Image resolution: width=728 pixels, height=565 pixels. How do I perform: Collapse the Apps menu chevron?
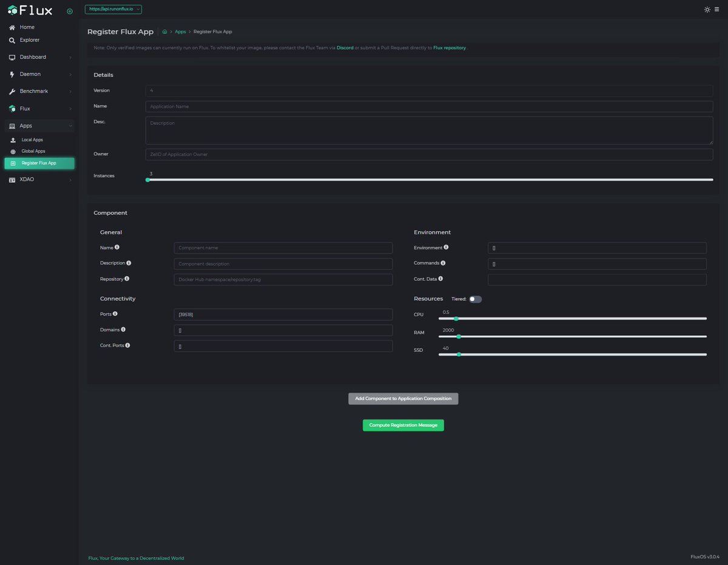coord(70,126)
